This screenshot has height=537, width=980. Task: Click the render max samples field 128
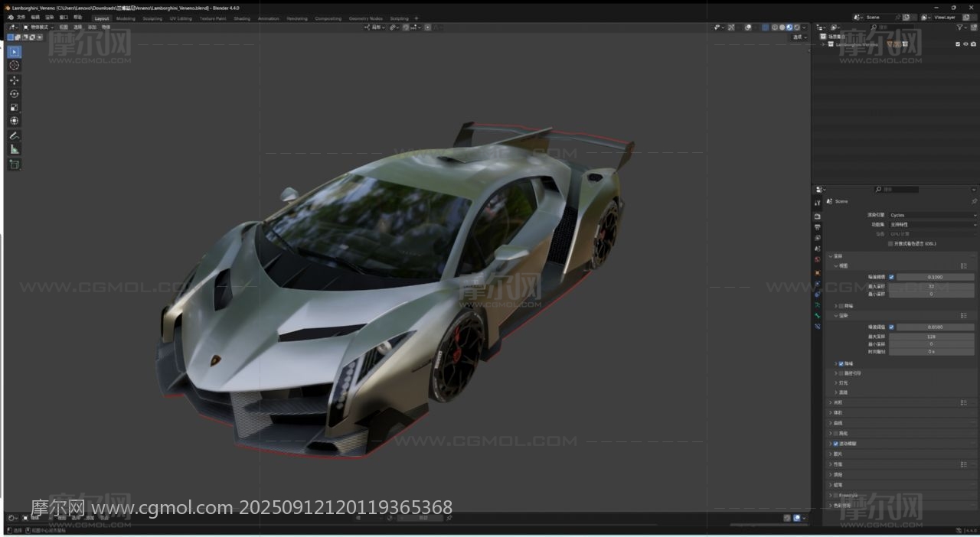(x=931, y=337)
